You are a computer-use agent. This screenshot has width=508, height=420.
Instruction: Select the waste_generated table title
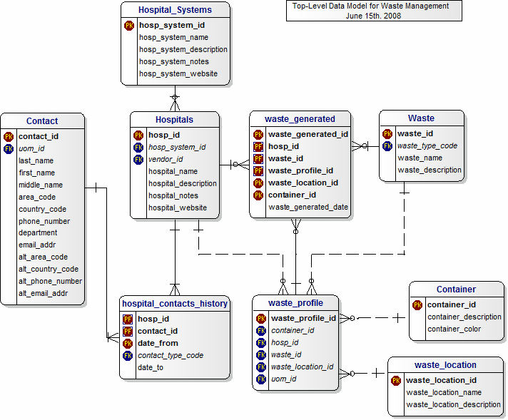point(300,119)
